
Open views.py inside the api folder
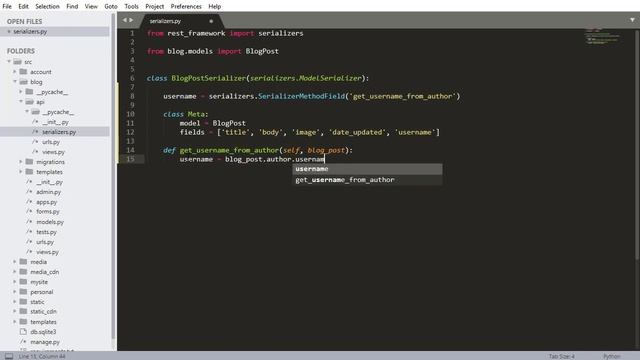tap(53, 152)
